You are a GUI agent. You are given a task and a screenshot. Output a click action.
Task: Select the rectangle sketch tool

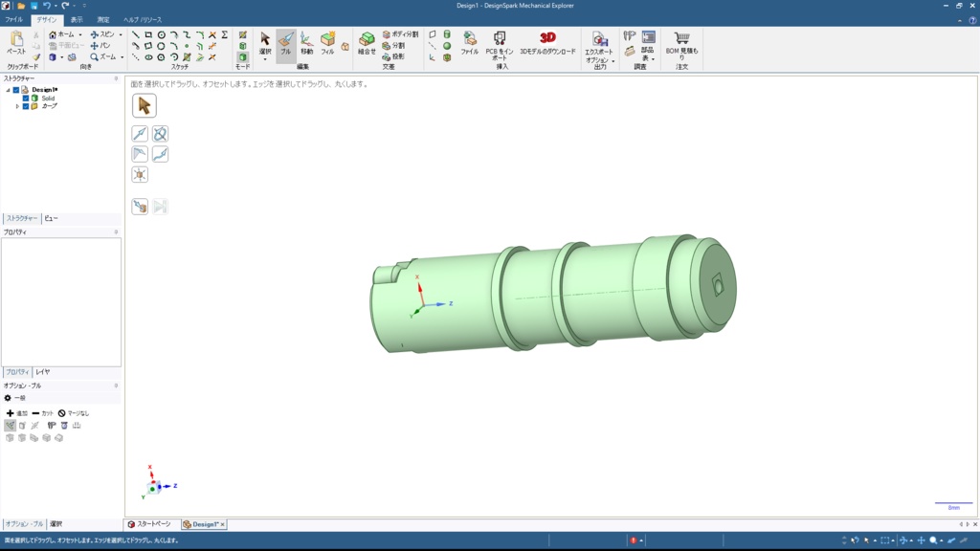(148, 35)
